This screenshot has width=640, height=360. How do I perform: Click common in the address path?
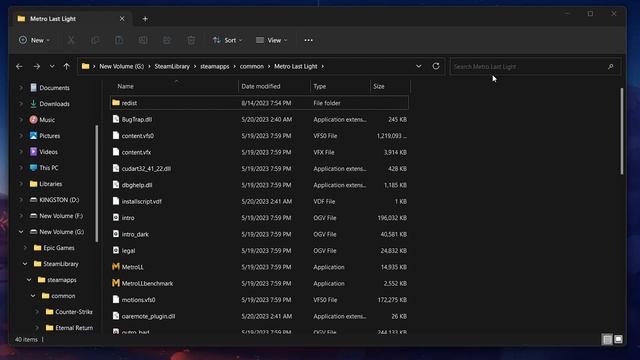251,66
